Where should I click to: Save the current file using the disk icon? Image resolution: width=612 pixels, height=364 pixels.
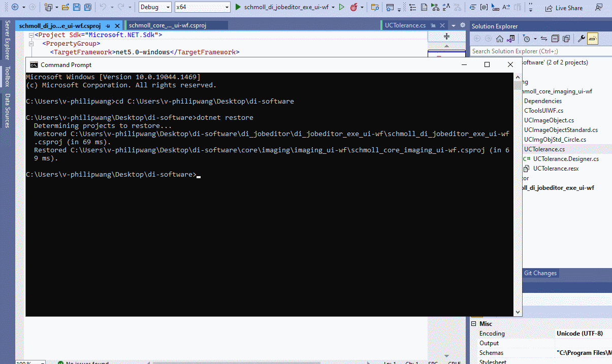(x=77, y=7)
